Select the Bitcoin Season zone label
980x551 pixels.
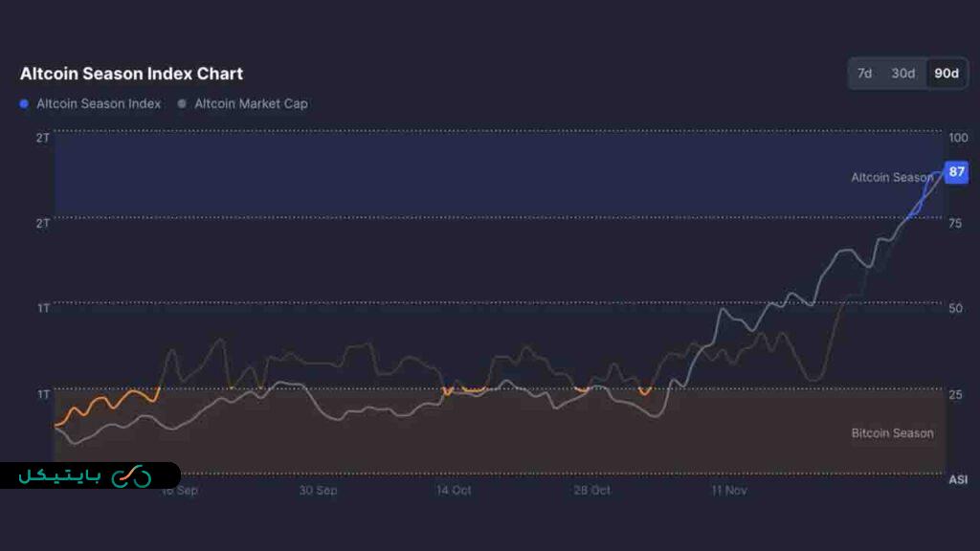point(892,433)
